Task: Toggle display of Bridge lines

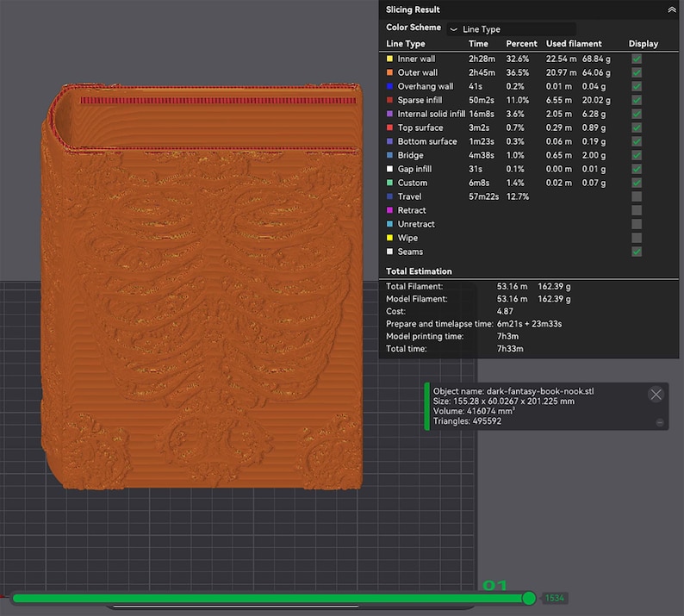Action: 637,155
